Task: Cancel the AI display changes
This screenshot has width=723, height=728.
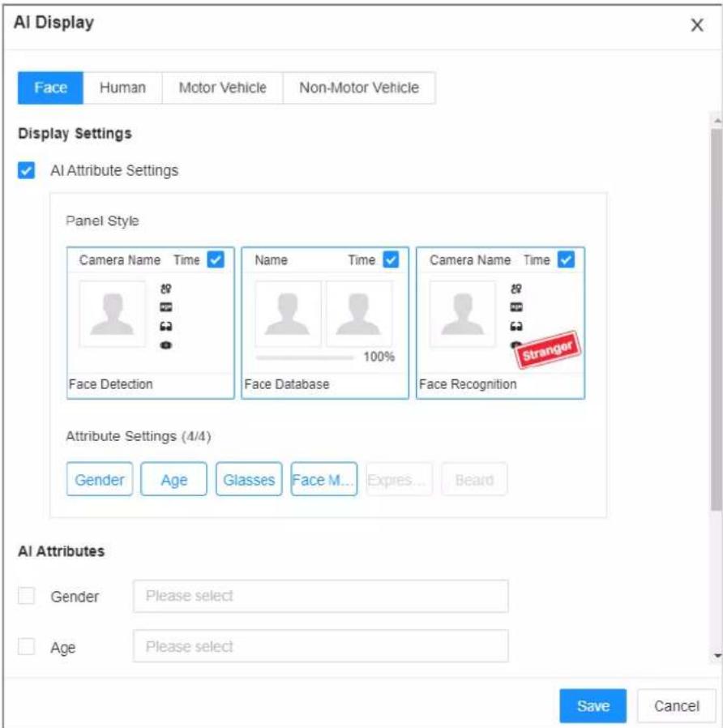Action: pos(676,706)
